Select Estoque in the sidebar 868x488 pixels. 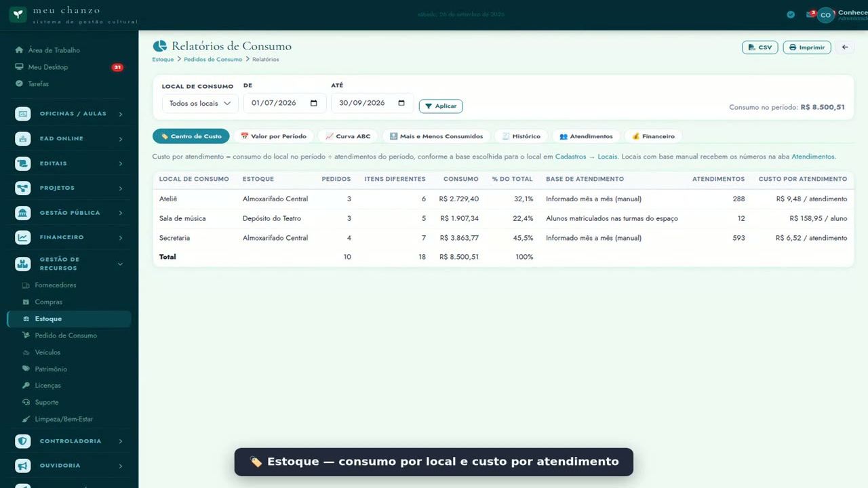pyautogui.click(x=68, y=319)
